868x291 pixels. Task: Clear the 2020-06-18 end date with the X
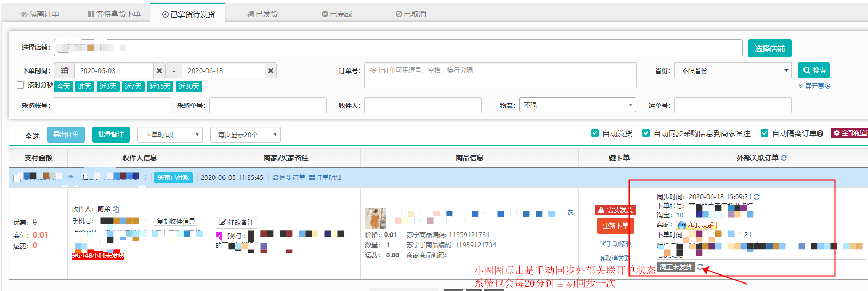tap(270, 70)
